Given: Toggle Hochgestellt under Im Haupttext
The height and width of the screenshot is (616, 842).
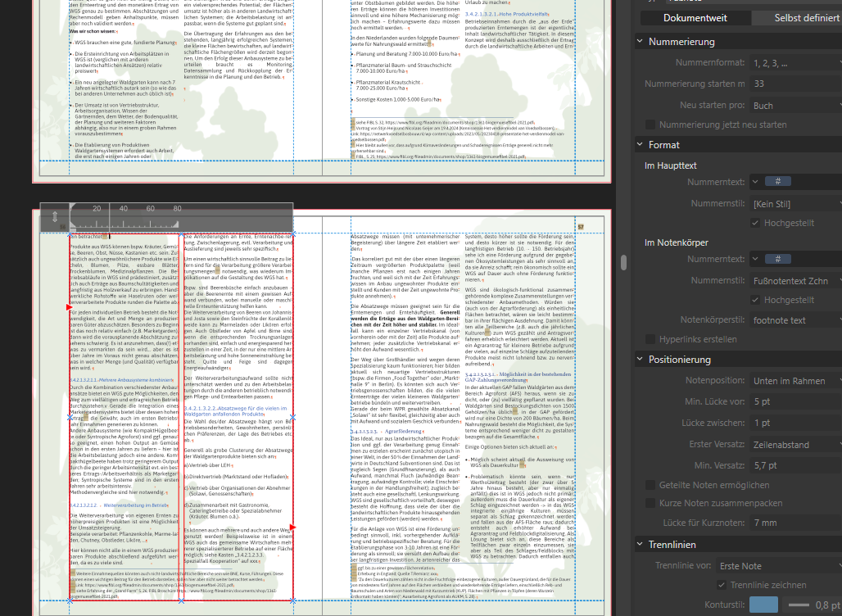Looking at the screenshot, I should (755, 223).
